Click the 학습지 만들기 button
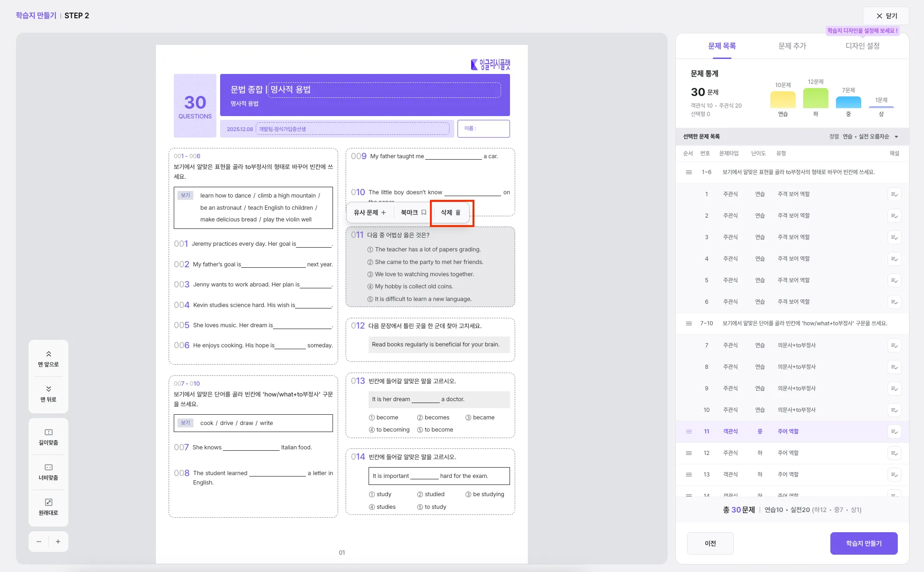The image size is (924, 572). (864, 543)
